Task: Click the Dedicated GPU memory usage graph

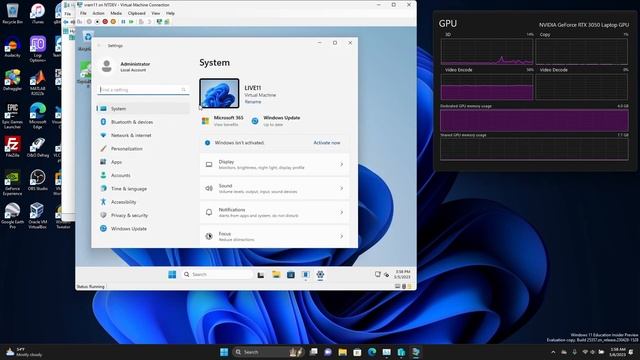Action: point(534,121)
